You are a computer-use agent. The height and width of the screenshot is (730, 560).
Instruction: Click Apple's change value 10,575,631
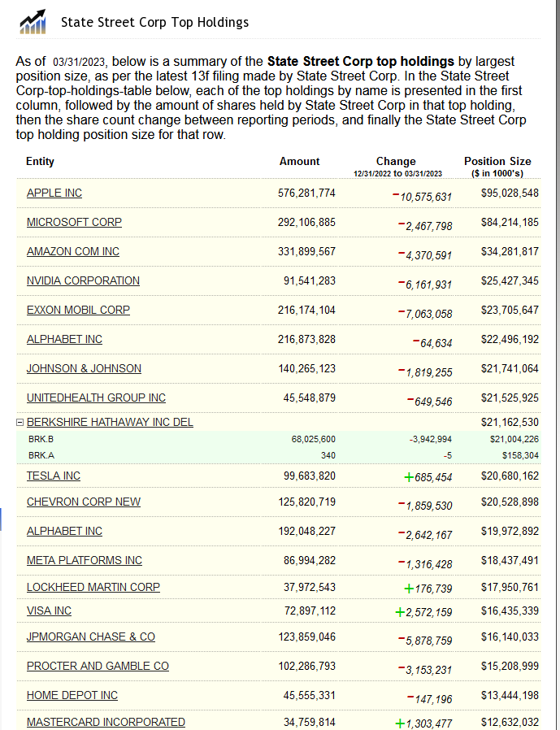422,197
